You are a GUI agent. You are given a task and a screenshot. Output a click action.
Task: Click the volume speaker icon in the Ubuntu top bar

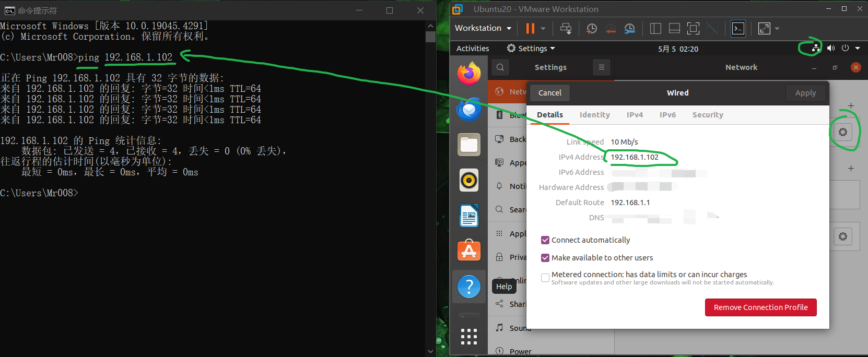[830, 48]
